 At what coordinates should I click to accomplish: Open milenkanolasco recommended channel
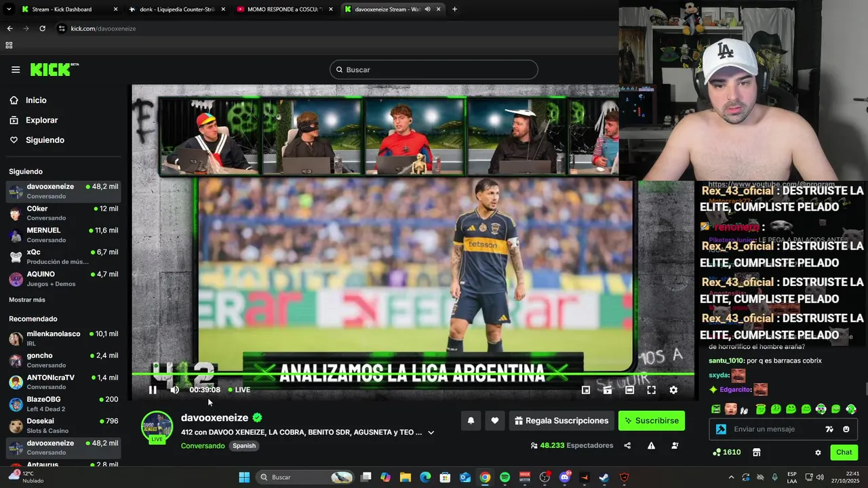[x=64, y=338]
